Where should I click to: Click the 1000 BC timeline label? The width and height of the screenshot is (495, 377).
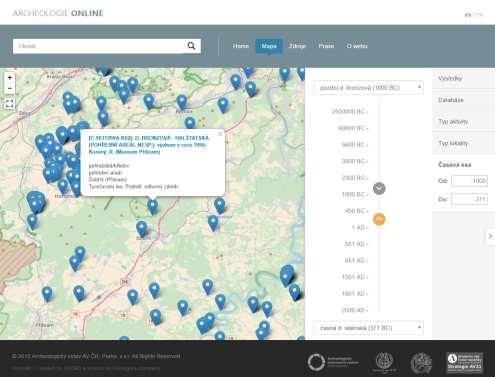[353, 194]
